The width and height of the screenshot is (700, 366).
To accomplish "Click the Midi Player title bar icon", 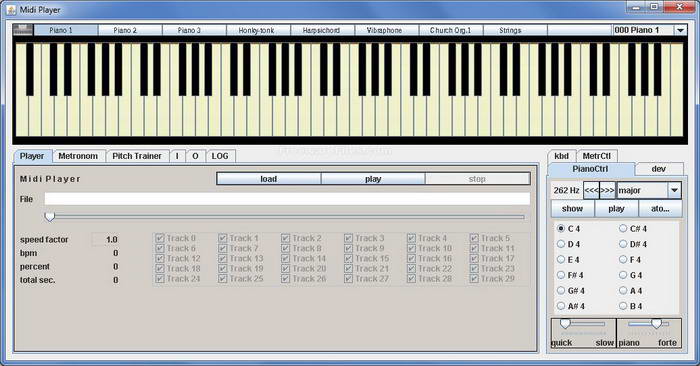I will pyautogui.click(x=11, y=9).
